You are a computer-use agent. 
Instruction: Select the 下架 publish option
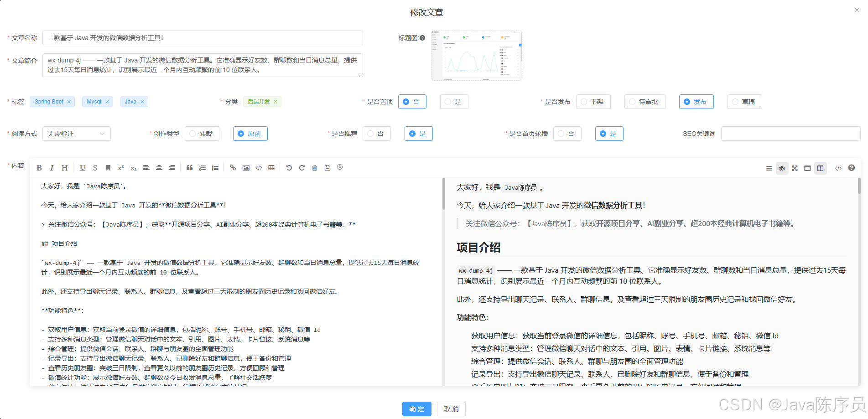point(593,102)
